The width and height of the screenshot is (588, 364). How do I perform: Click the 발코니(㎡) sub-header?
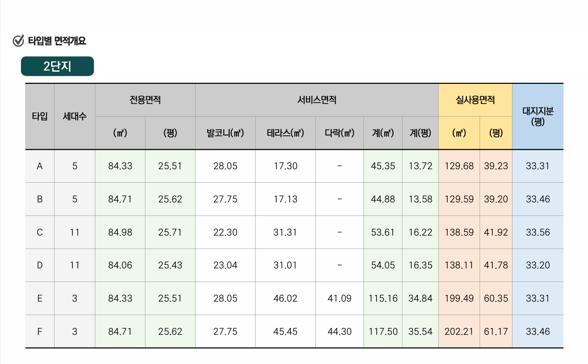(225, 133)
